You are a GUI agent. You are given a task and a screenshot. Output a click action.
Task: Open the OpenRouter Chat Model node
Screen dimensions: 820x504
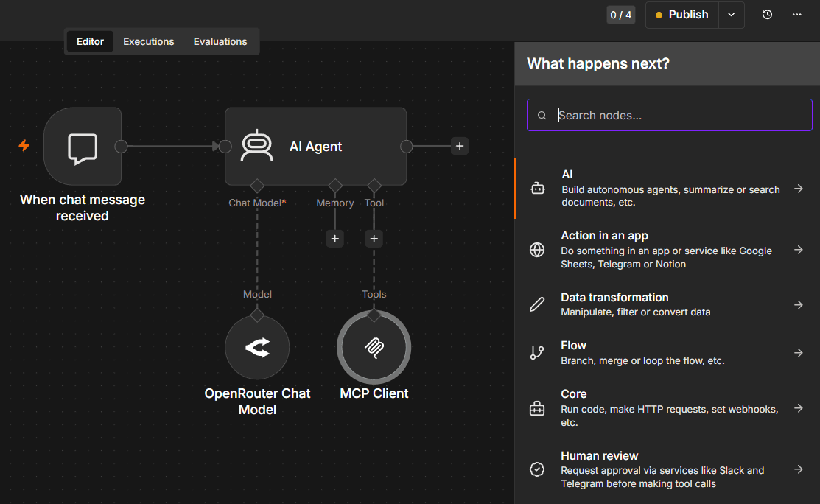pyautogui.click(x=257, y=347)
